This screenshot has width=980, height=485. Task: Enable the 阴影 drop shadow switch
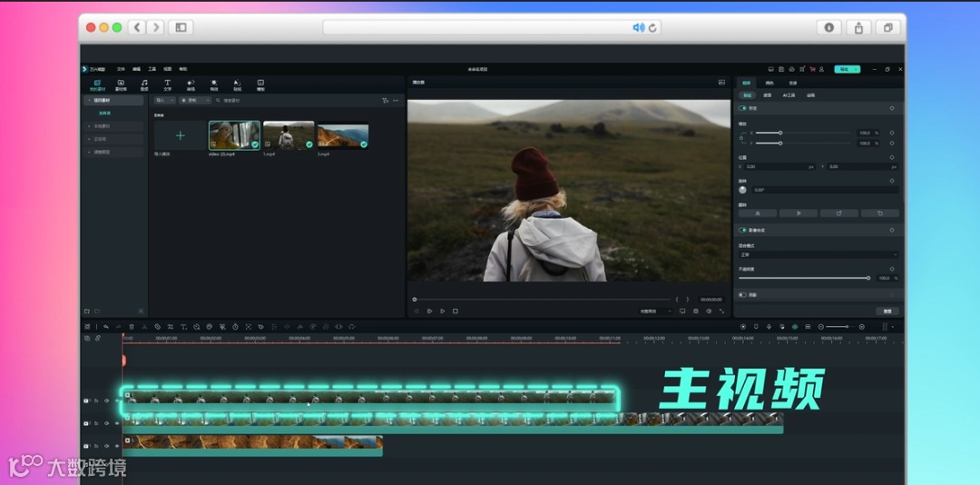tap(742, 295)
